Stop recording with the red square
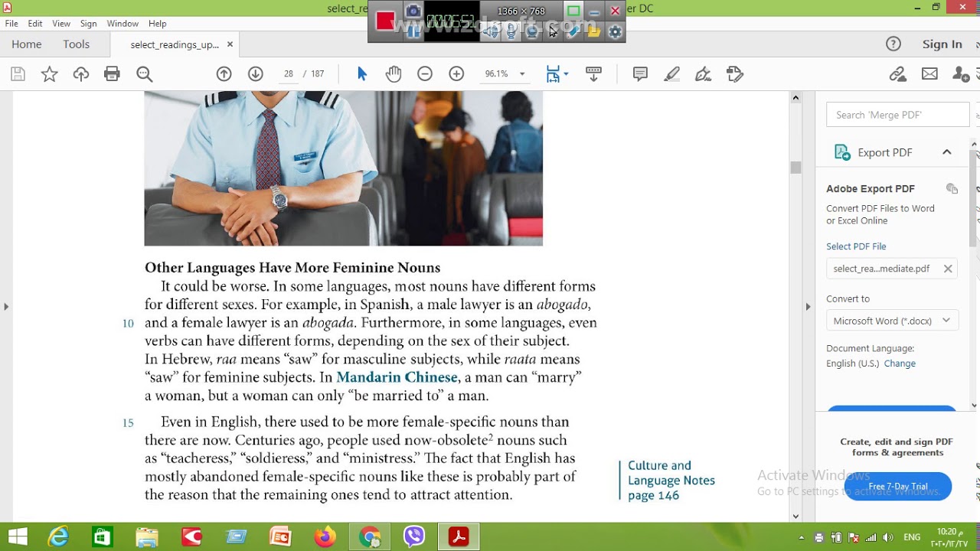 [x=385, y=21]
